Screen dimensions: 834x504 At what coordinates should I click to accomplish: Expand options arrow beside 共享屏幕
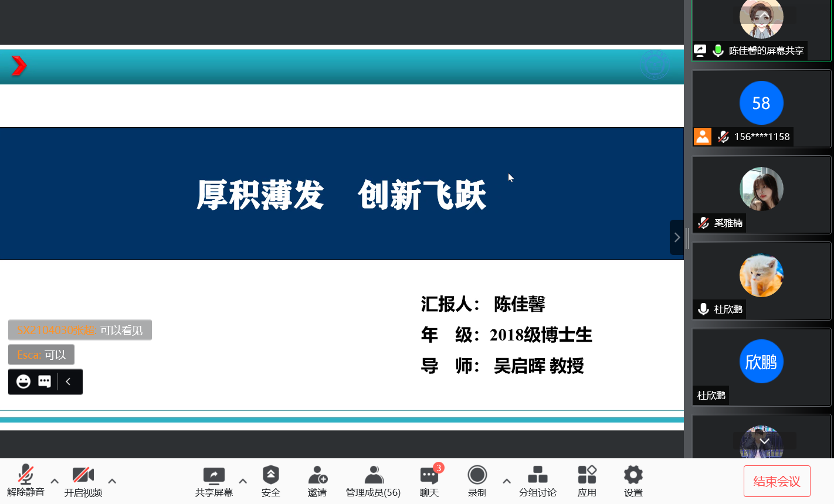pos(243,481)
